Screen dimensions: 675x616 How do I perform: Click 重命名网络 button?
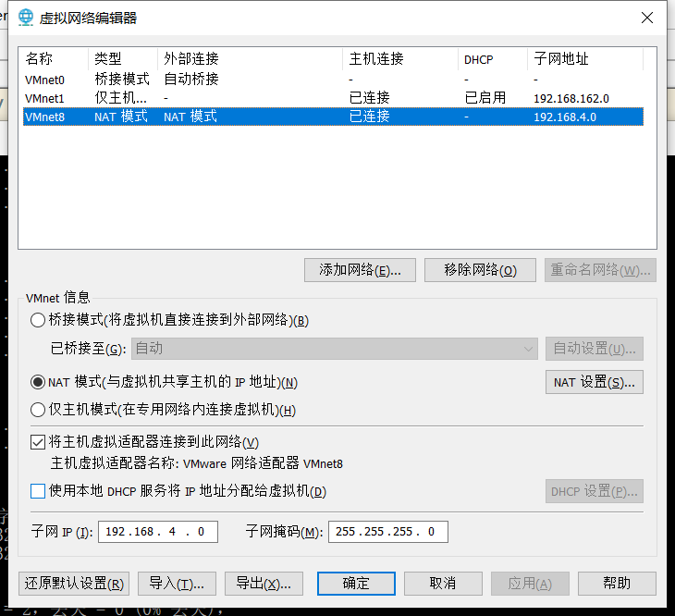pyautogui.click(x=600, y=270)
